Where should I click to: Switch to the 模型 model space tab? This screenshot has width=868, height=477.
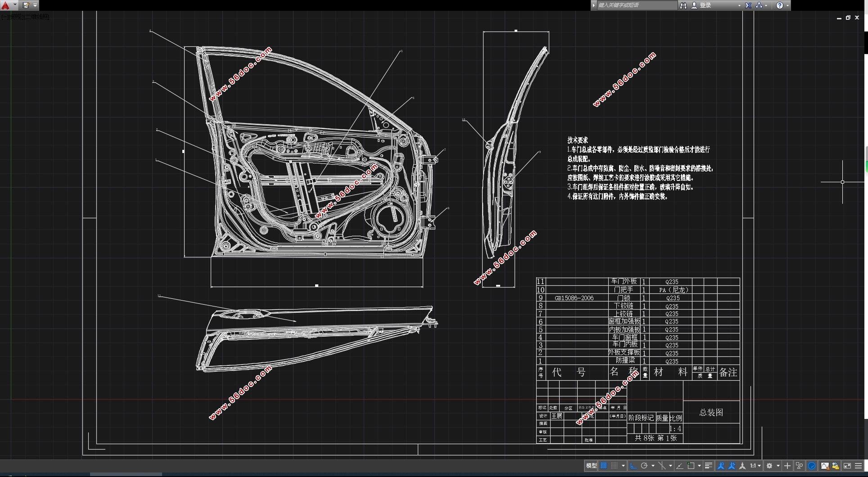point(591,466)
